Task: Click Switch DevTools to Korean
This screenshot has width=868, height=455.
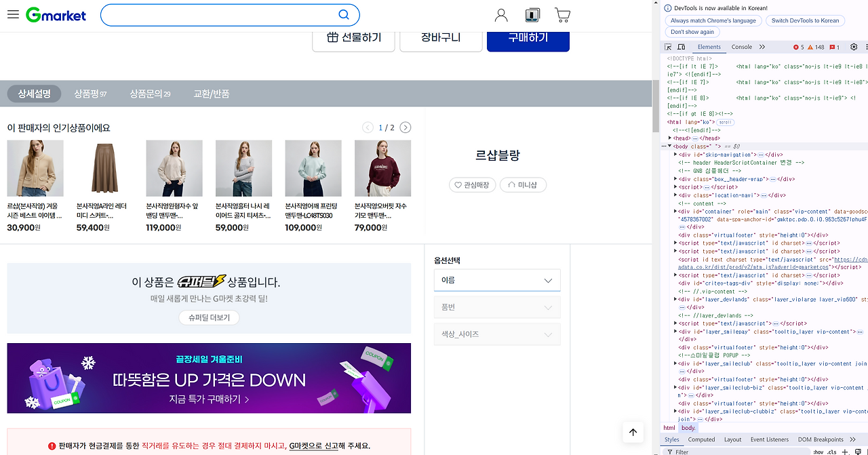Action: click(805, 20)
